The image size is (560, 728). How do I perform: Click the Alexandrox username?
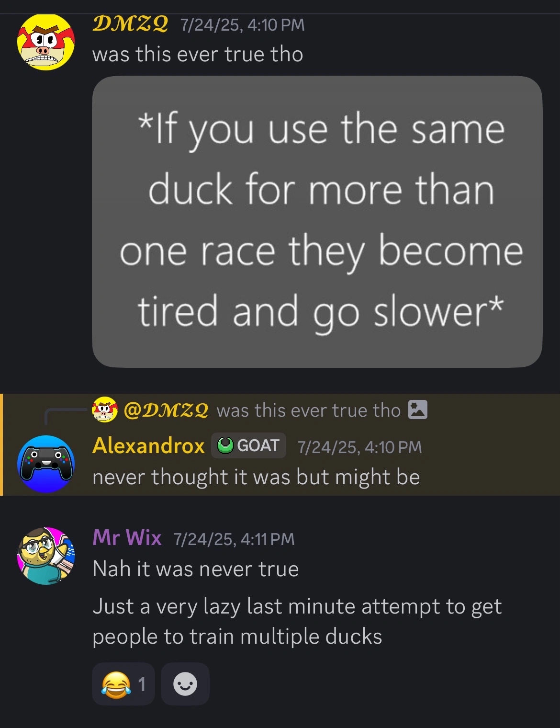point(148,445)
